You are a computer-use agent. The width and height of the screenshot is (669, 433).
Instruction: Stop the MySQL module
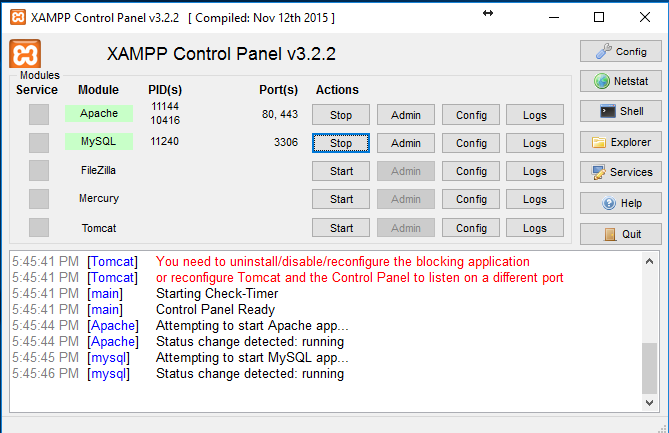(341, 143)
